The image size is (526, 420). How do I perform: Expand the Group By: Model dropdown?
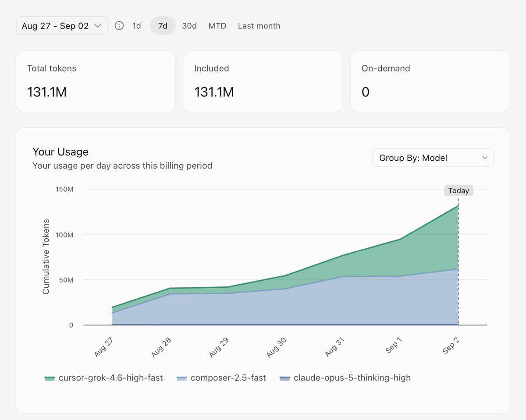point(433,158)
